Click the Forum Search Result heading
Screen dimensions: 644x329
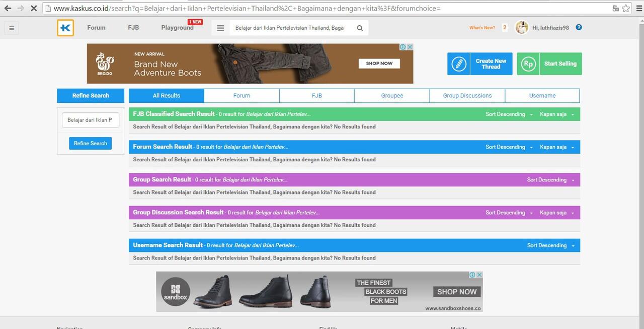point(163,147)
